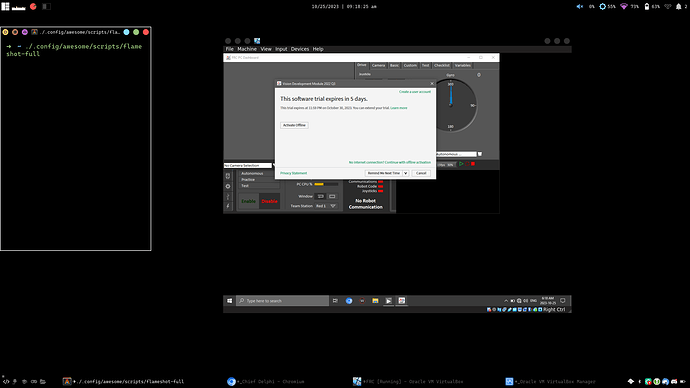Open VirtualBox Machine menu

247,49
